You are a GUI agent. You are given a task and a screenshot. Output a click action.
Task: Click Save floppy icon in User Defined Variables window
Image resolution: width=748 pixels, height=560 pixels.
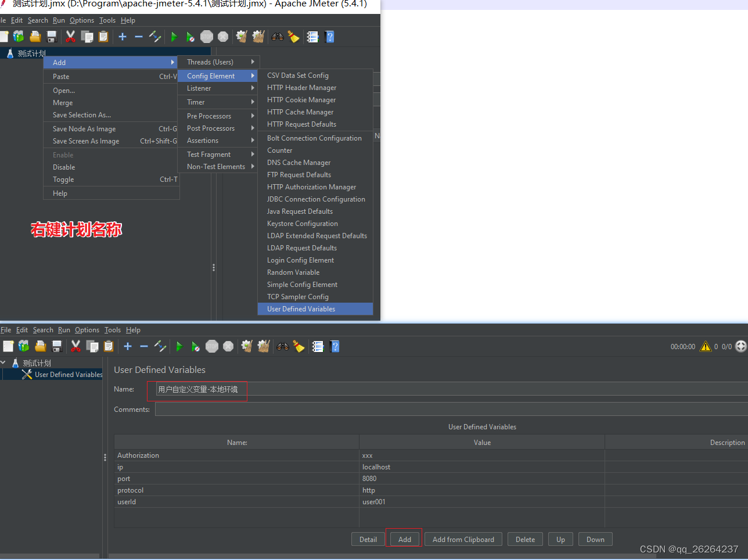(57, 346)
